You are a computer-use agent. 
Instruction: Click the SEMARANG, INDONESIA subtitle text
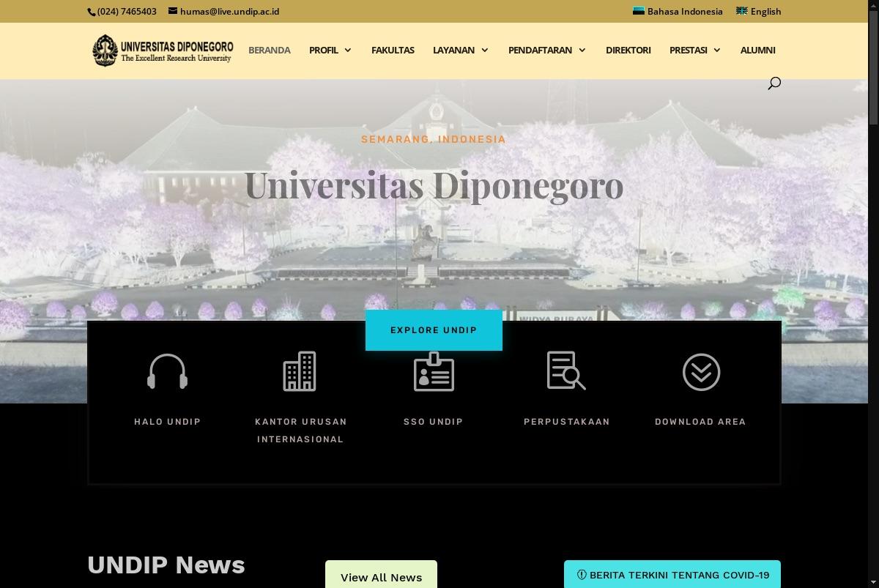(x=434, y=139)
